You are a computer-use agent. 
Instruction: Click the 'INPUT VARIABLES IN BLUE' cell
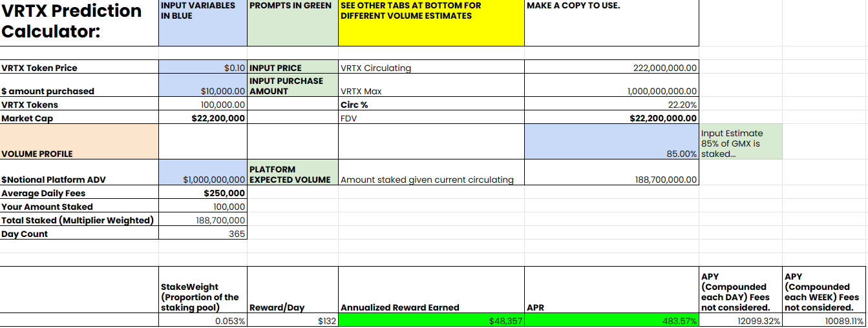tap(203, 23)
